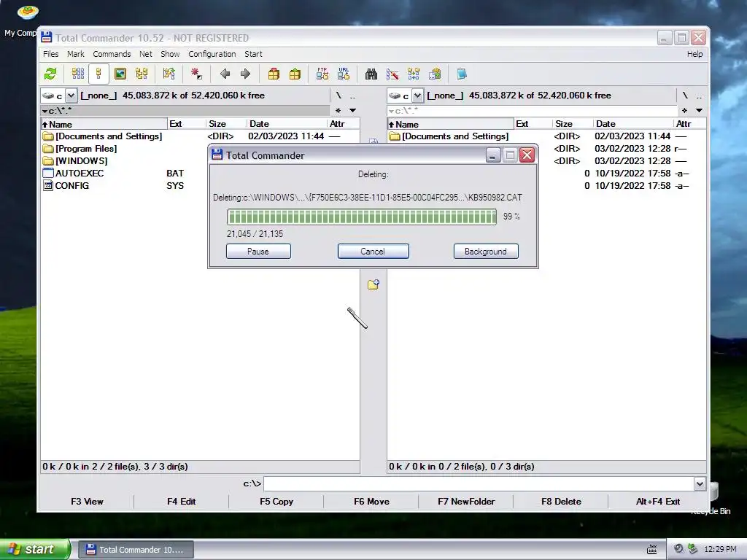747x560 pixels.
Task: Open FTP connection icon
Action: 322,74
